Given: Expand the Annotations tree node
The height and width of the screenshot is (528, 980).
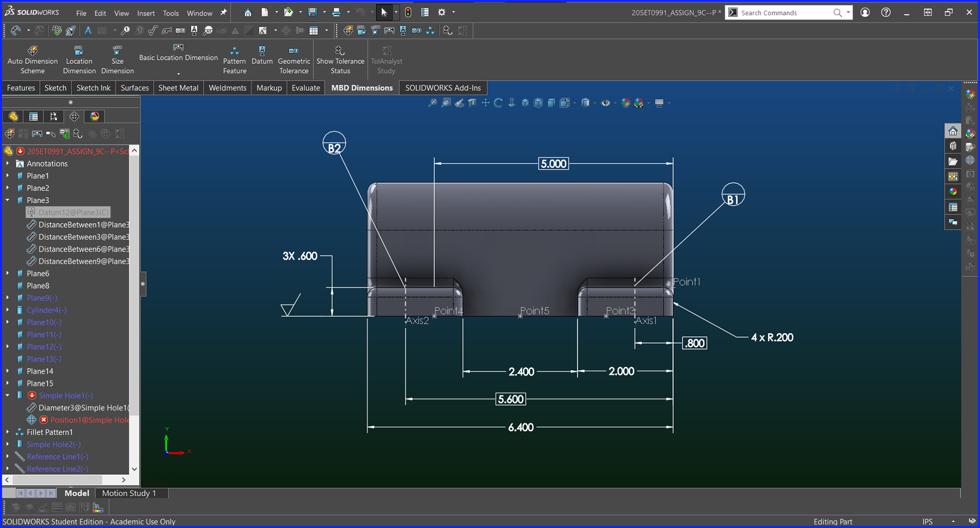Looking at the screenshot, I should coord(8,164).
